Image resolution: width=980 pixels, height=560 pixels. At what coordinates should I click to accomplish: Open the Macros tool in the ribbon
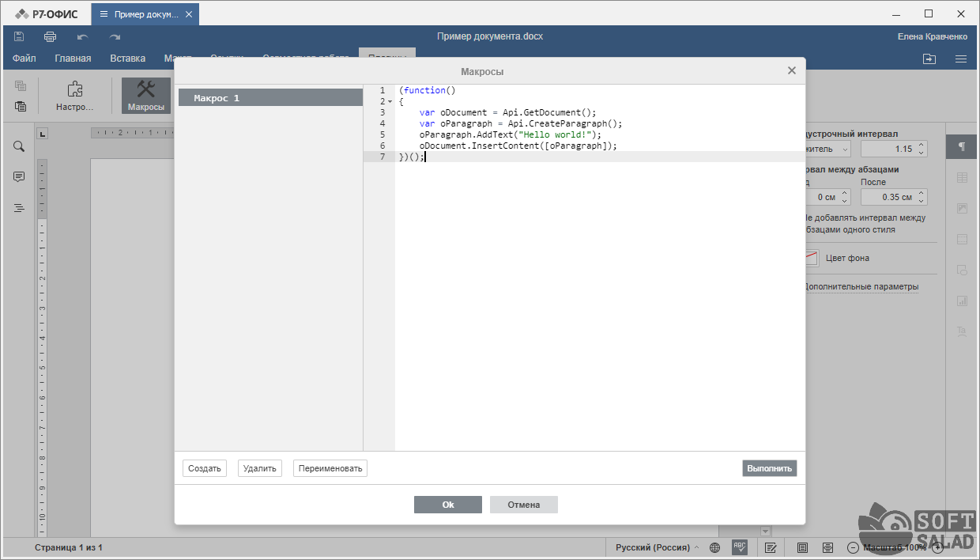coord(146,95)
